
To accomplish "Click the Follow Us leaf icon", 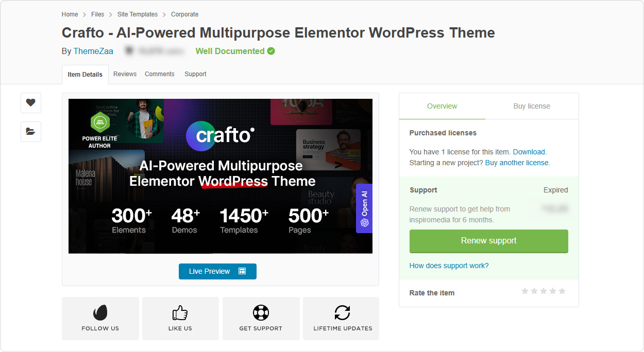I will point(100,312).
